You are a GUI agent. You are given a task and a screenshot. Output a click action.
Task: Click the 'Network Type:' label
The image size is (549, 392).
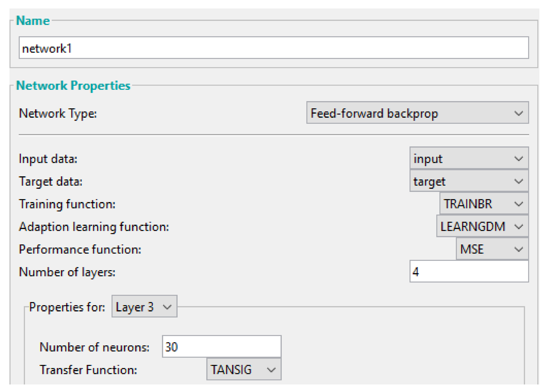58,113
